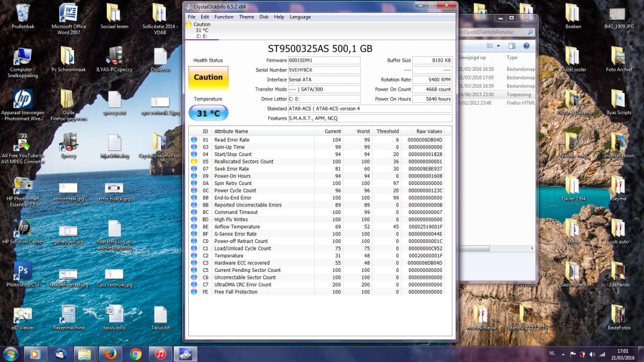Open the Help menu in CrystalDiskInfo
The image size is (644, 362).
[x=279, y=17]
